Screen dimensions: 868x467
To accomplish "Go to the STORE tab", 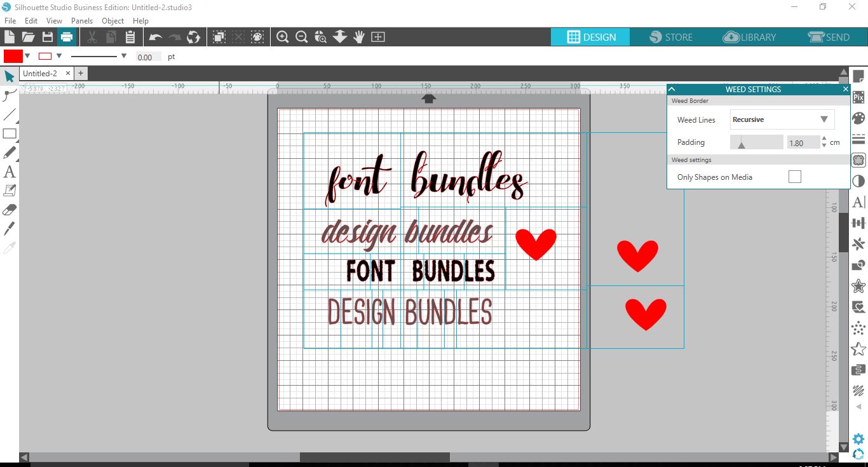I will tap(671, 37).
